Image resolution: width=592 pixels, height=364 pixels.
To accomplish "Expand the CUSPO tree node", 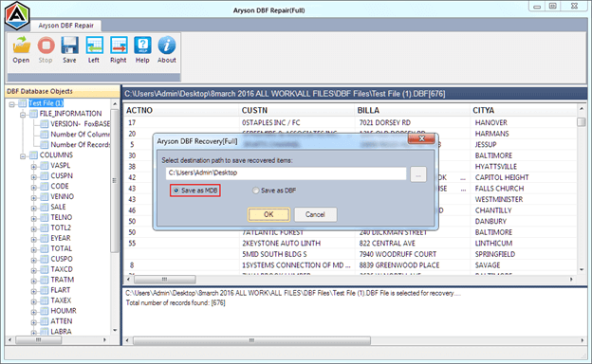I will (x=34, y=260).
